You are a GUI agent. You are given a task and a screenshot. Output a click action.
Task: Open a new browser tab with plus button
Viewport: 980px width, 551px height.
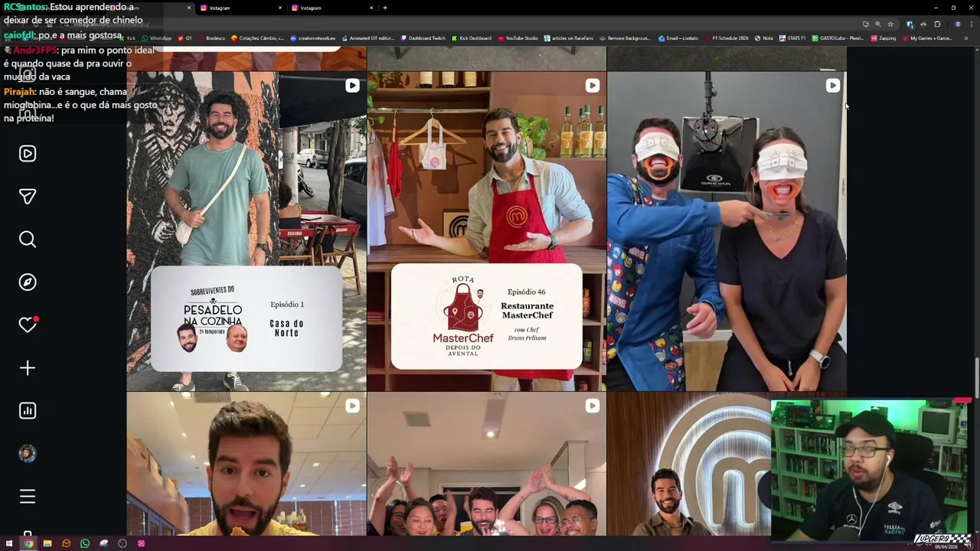(x=385, y=8)
